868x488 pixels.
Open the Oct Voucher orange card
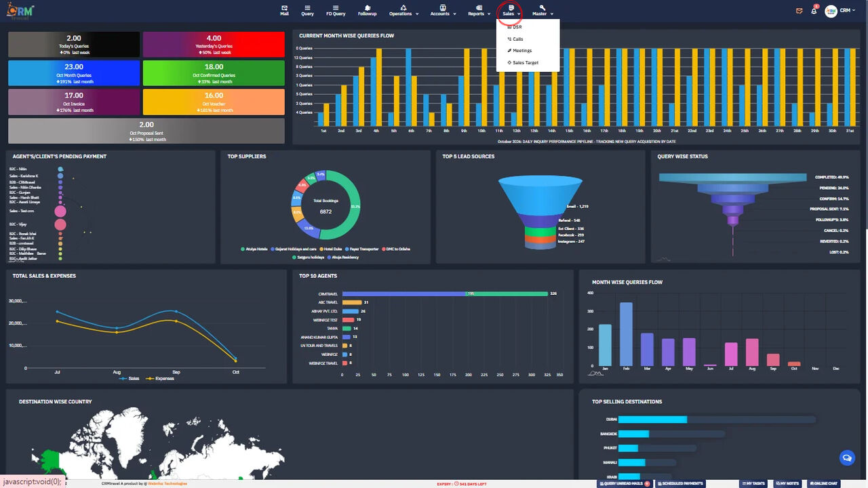pos(214,102)
